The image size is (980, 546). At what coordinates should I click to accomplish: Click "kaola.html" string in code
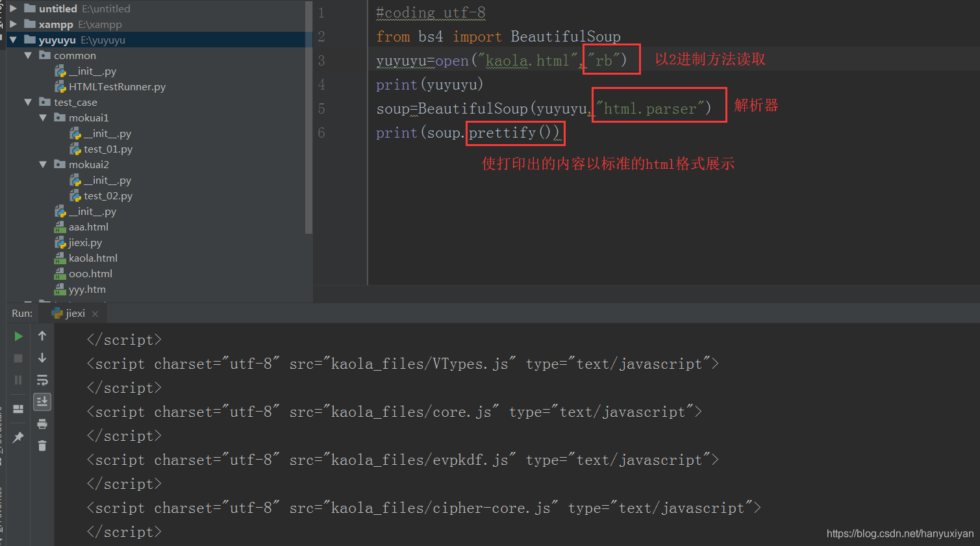click(527, 60)
